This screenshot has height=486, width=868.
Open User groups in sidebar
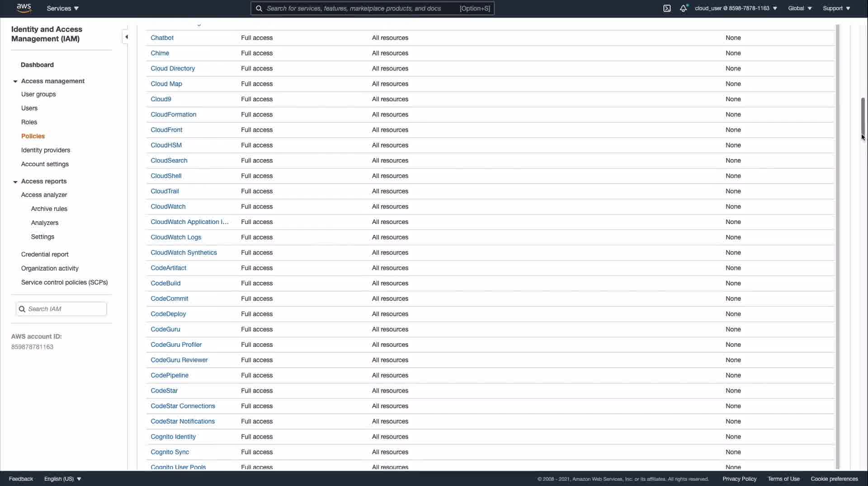[x=38, y=94]
